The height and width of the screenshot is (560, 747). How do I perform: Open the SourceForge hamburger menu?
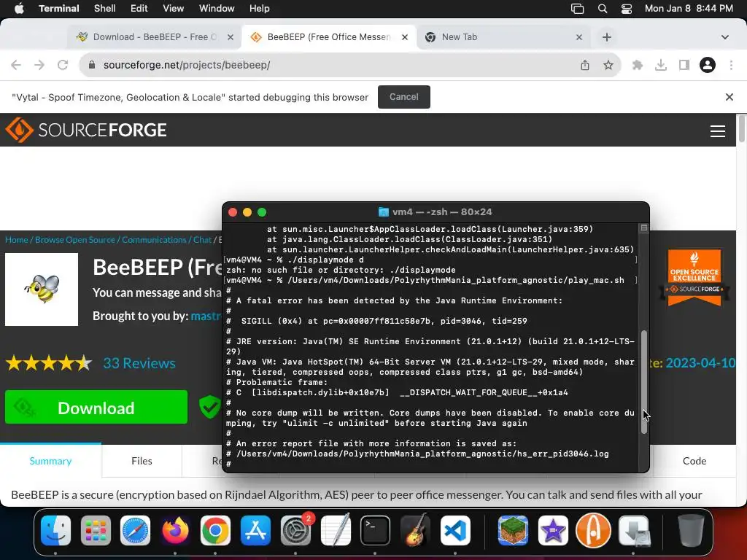click(718, 131)
